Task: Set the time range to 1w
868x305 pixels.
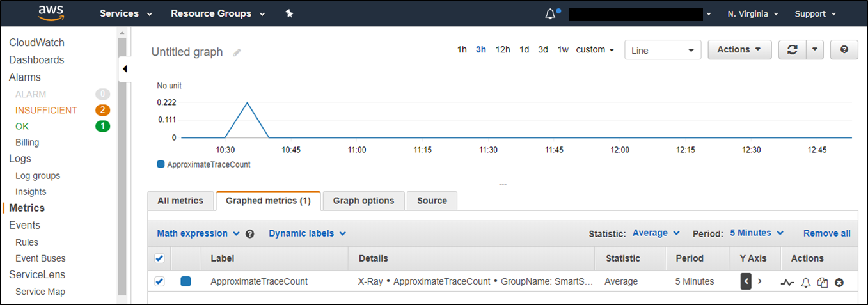Action: point(563,49)
